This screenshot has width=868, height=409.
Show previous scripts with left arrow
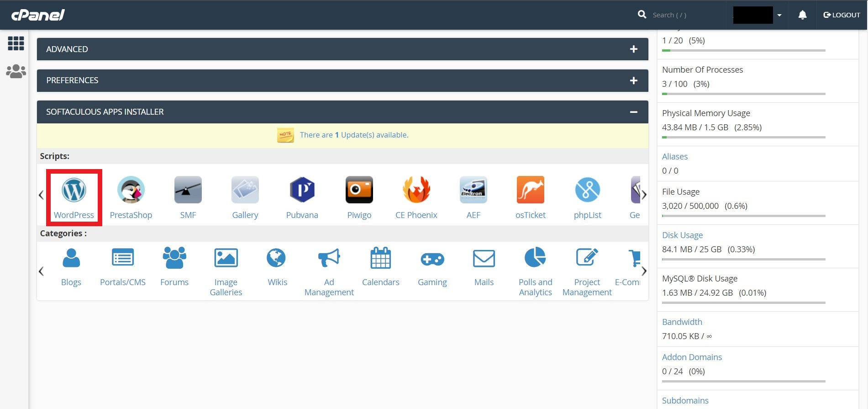tap(41, 195)
